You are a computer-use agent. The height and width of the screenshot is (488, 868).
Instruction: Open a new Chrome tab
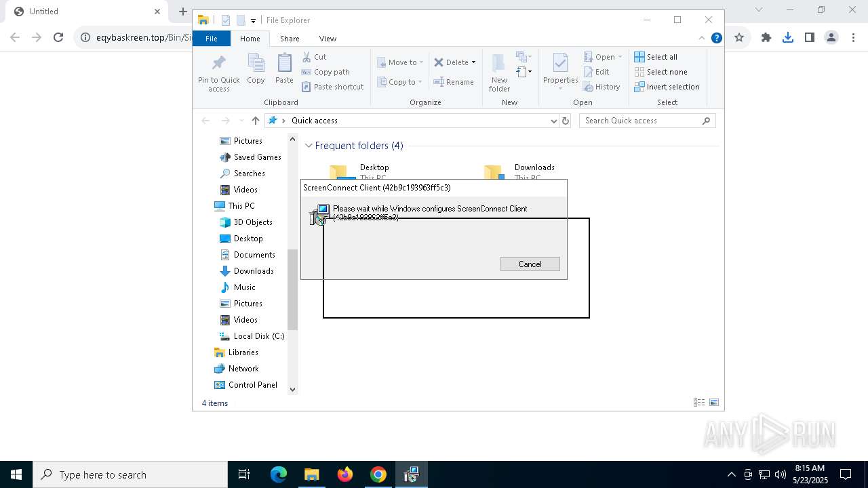[x=182, y=12]
